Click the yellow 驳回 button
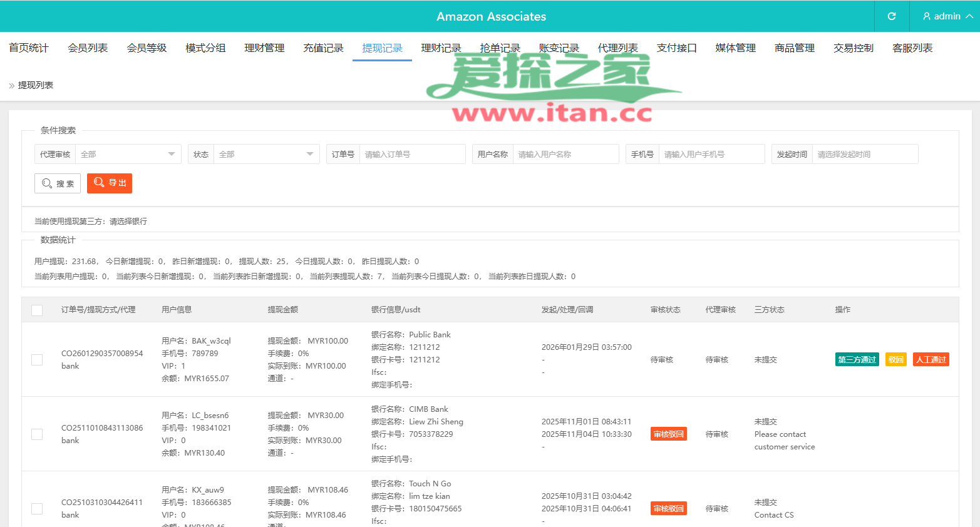This screenshot has width=980, height=527. coord(895,360)
